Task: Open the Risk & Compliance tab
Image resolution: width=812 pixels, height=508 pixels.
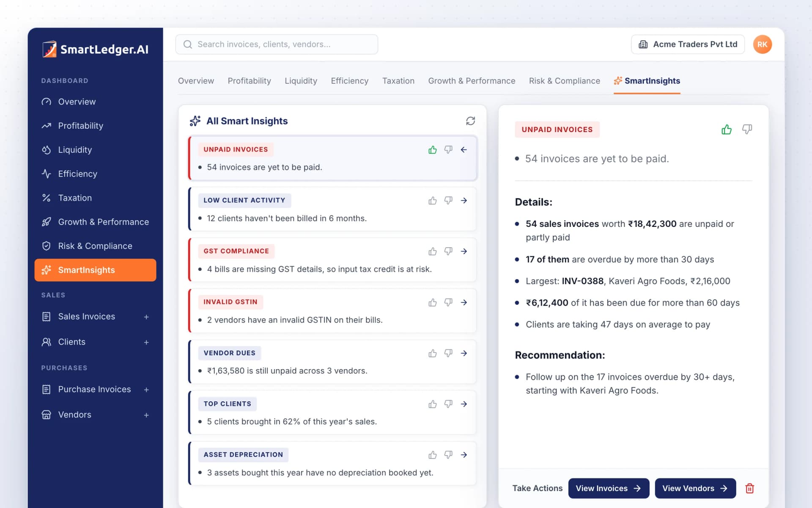Action: 564,81
